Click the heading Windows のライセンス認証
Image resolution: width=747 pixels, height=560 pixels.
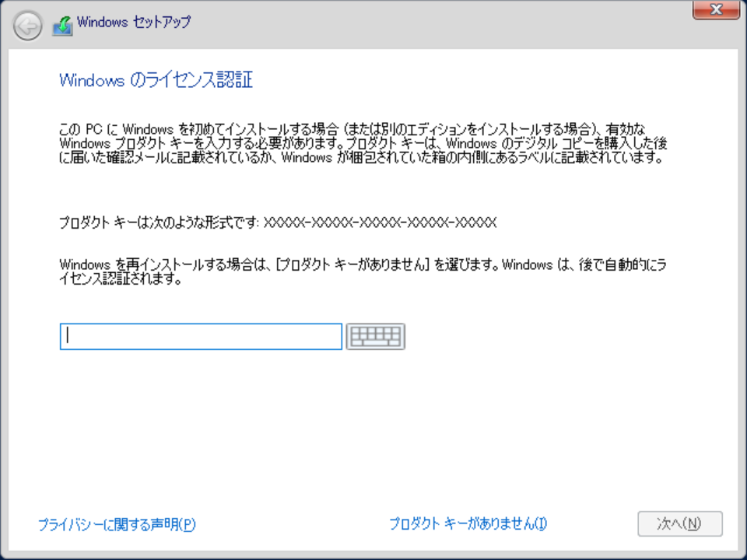156,80
